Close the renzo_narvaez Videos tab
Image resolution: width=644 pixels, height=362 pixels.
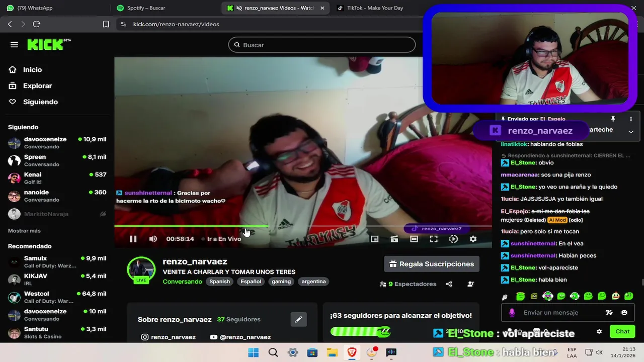[323, 8]
